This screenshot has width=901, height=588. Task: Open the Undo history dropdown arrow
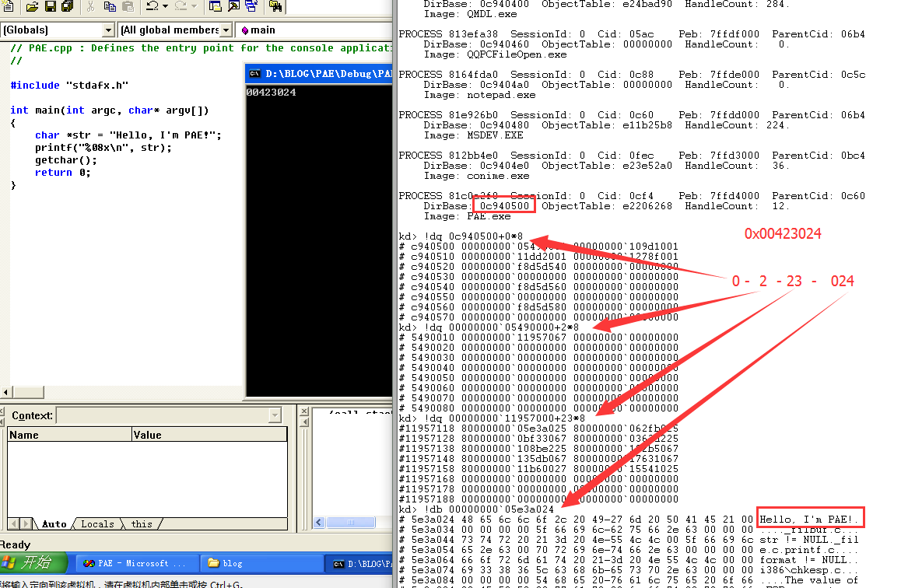coord(166,6)
